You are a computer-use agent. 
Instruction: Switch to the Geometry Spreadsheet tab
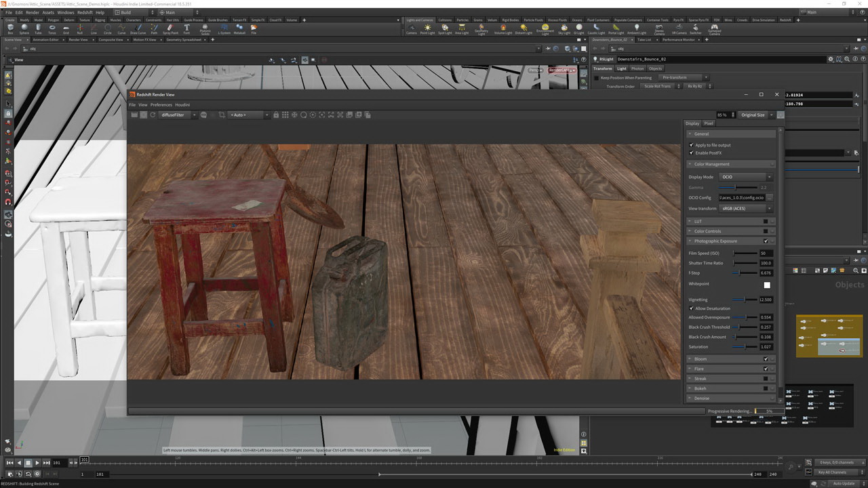(x=182, y=39)
